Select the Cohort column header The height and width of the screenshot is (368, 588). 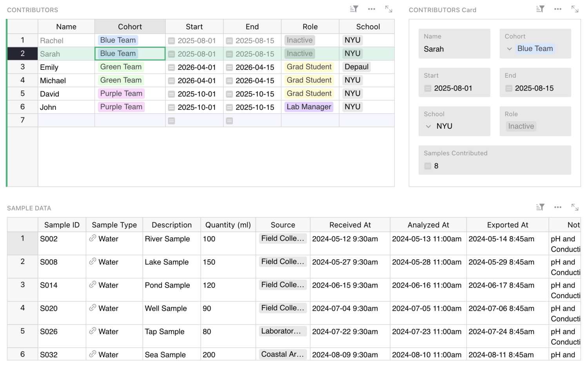click(130, 27)
